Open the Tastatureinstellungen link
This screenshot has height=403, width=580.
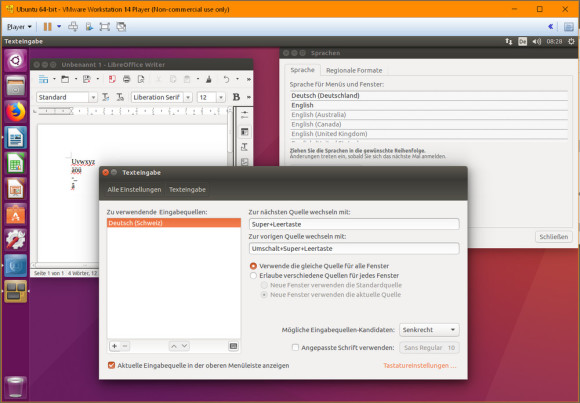click(419, 366)
